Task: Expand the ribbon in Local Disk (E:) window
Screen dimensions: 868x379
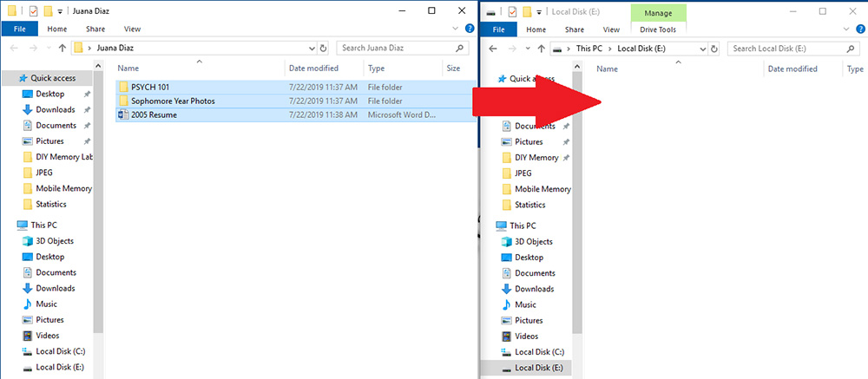Action: [846, 29]
